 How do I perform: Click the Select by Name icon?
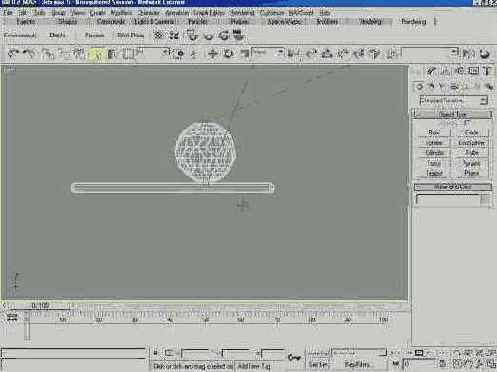tap(112, 54)
